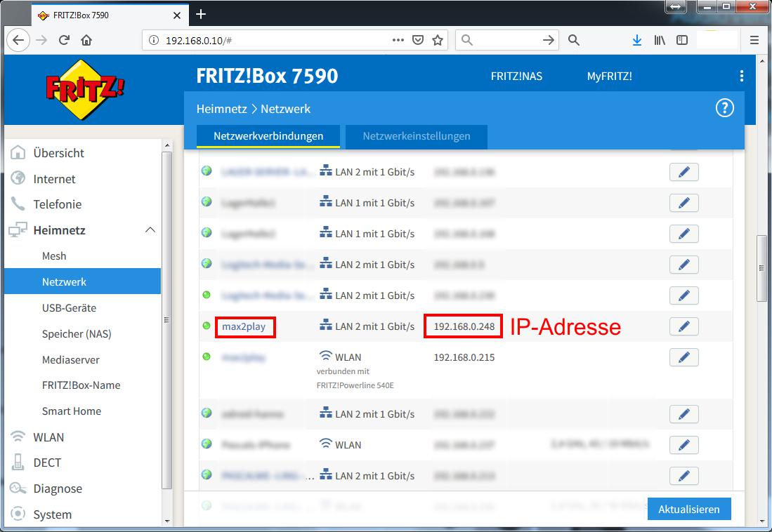Viewport: 772px width, 532px height.
Task: Click the sidebar scrollbar down arrow
Action: click(x=167, y=521)
